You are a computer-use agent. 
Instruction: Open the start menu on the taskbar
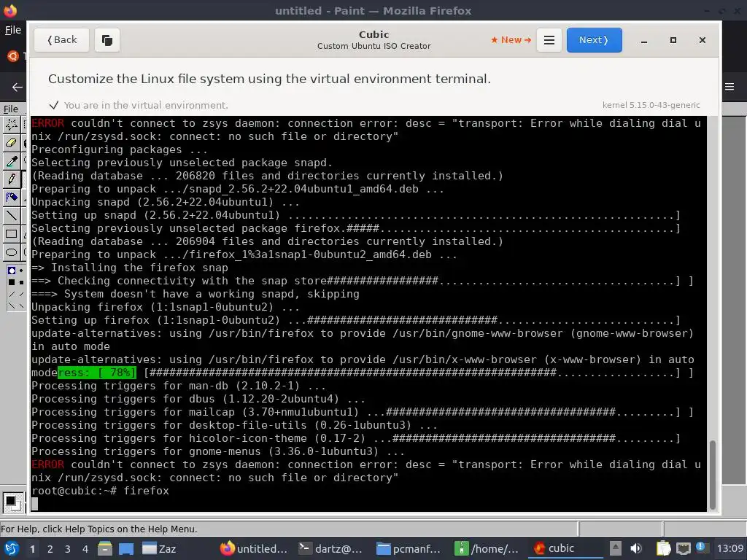(12, 548)
